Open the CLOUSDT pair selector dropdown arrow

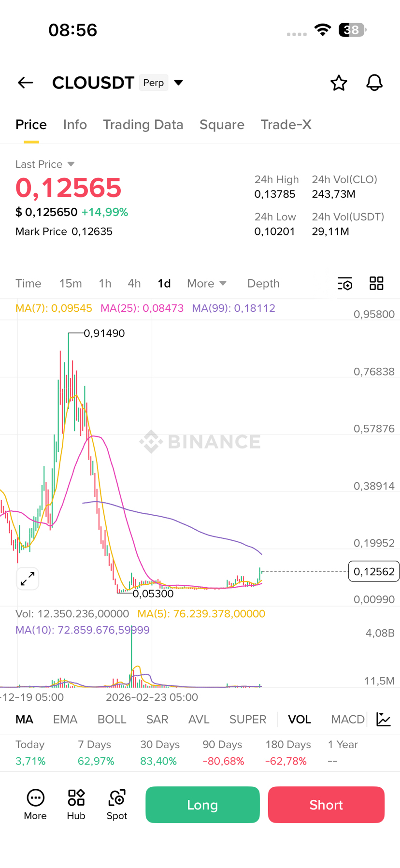[178, 83]
